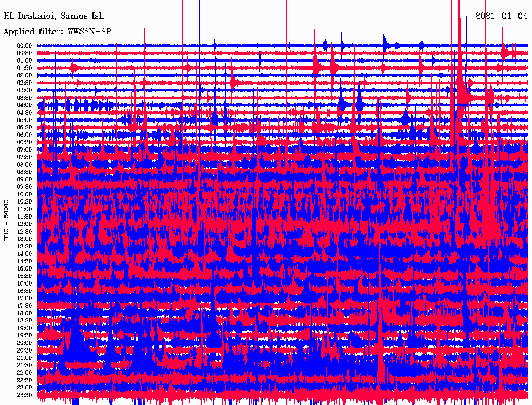Select the 08:00 time label
The height and width of the screenshot is (405, 532).
[x=24, y=165]
